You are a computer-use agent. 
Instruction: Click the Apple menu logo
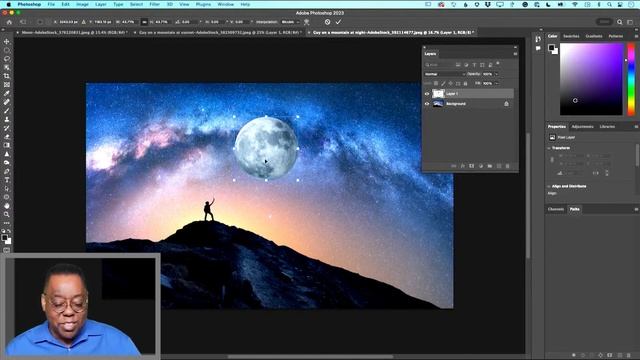8,4
